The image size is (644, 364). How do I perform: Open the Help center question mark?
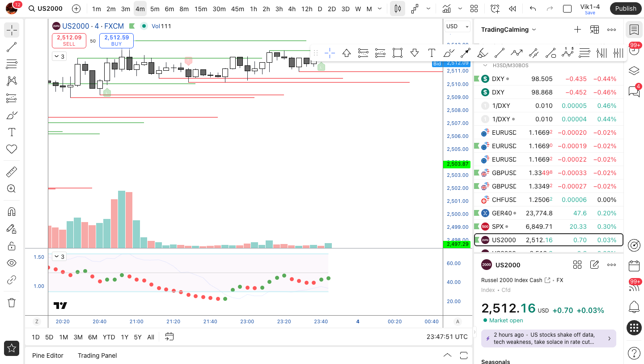(634, 353)
